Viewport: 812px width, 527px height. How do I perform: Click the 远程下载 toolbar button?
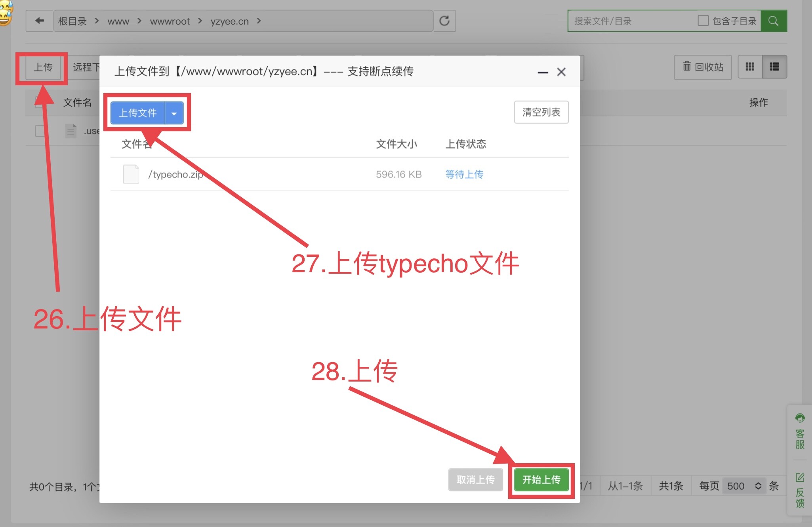86,67
